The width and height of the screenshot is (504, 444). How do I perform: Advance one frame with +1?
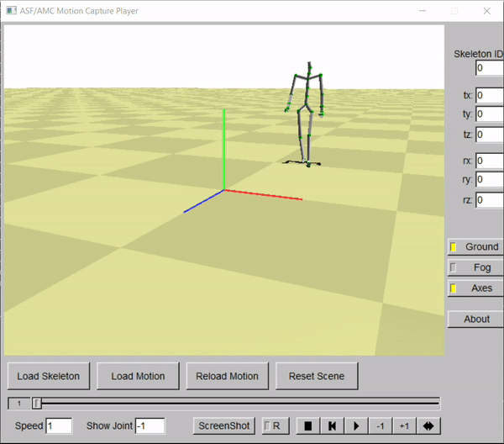[x=404, y=426]
